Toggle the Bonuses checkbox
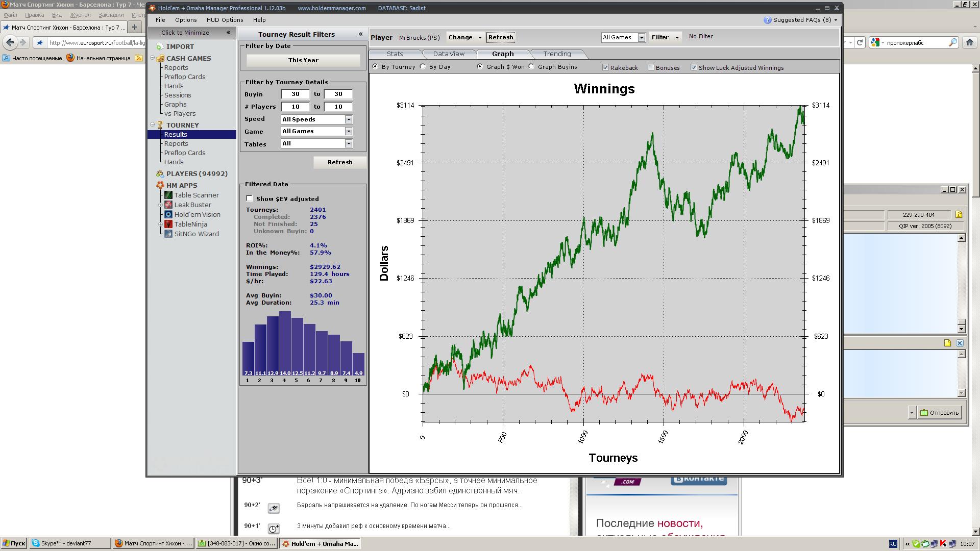The width and height of the screenshot is (980, 551). [x=651, y=67]
